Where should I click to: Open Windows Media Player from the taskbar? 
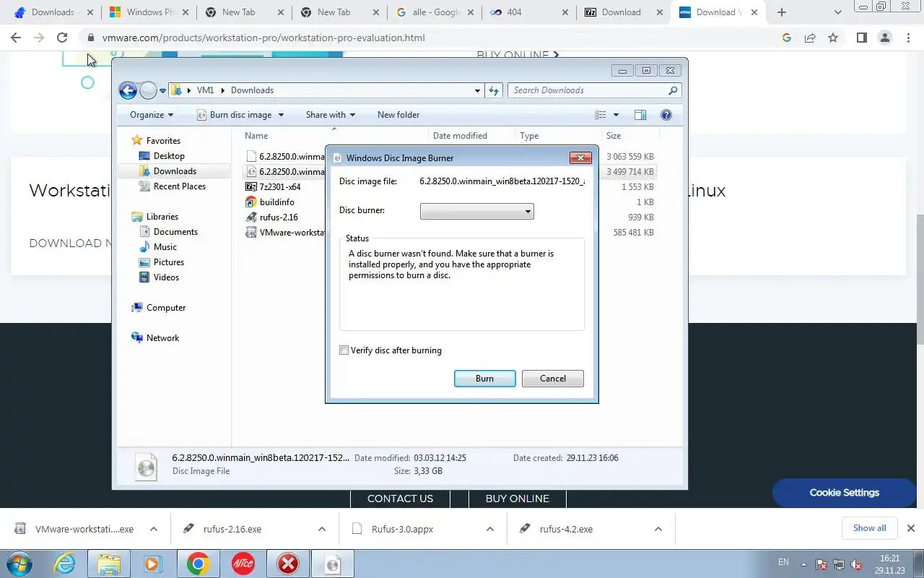pyautogui.click(x=153, y=564)
